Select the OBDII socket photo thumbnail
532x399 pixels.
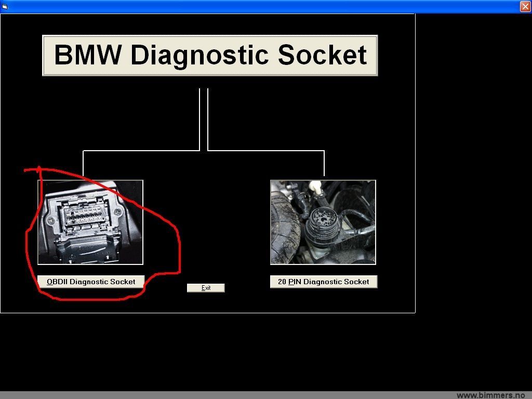[x=90, y=222]
